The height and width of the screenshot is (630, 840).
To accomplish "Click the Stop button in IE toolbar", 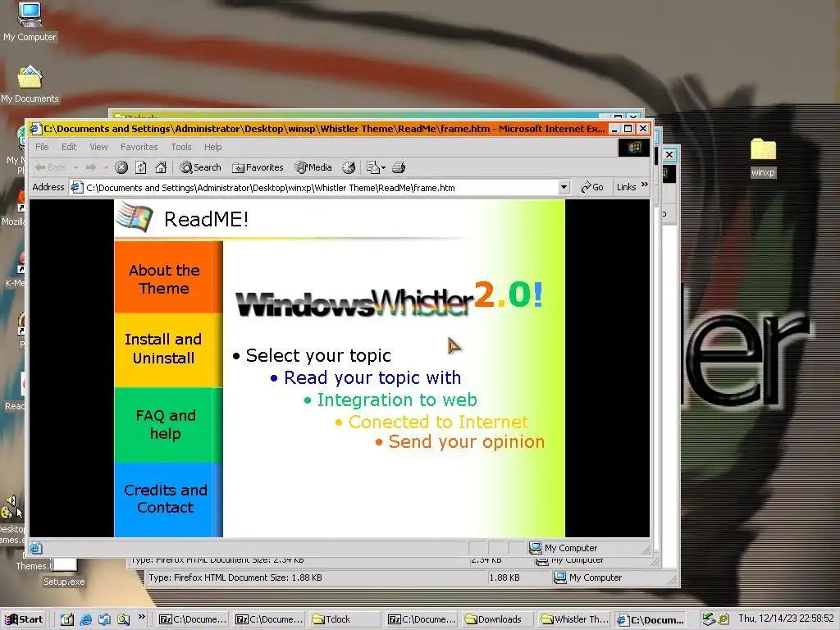I will pyautogui.click(x=121, y=167).
